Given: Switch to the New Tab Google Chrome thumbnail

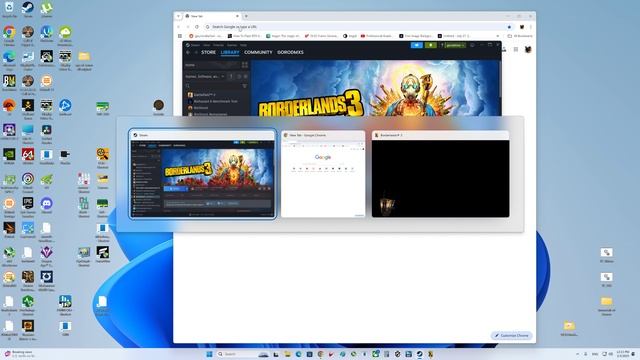Looking at the screenshot, I should pyautogui.click(x=323, y=174).
